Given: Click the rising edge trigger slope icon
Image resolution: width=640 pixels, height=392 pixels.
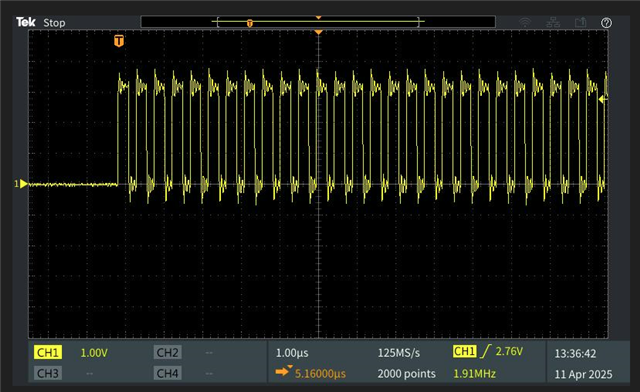Looking at the screenshot, I should coord(486,351).
